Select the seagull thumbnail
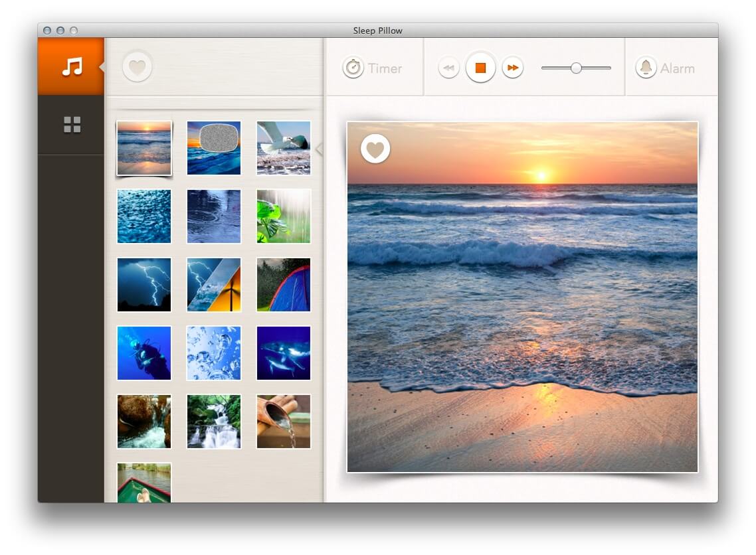The image size is (756, 555). [284, 148]
